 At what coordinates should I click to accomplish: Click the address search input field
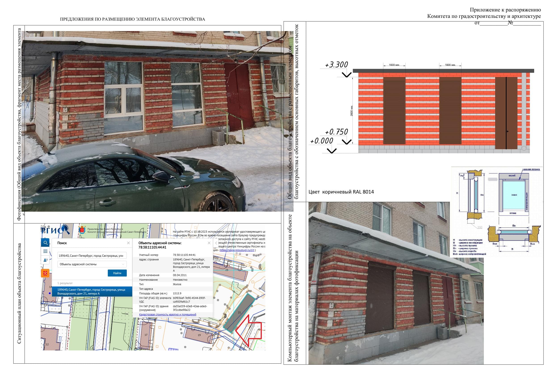(92, 256)
